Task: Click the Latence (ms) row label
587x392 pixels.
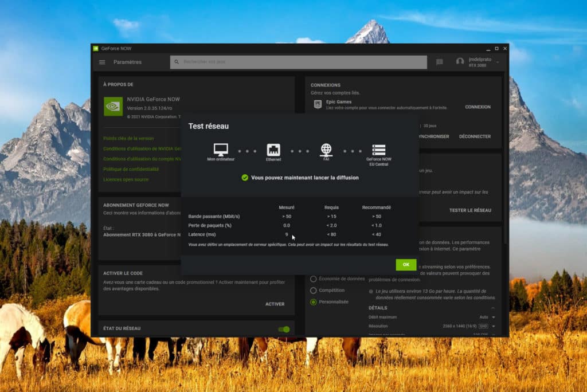Action: click(x=202, y=234)
